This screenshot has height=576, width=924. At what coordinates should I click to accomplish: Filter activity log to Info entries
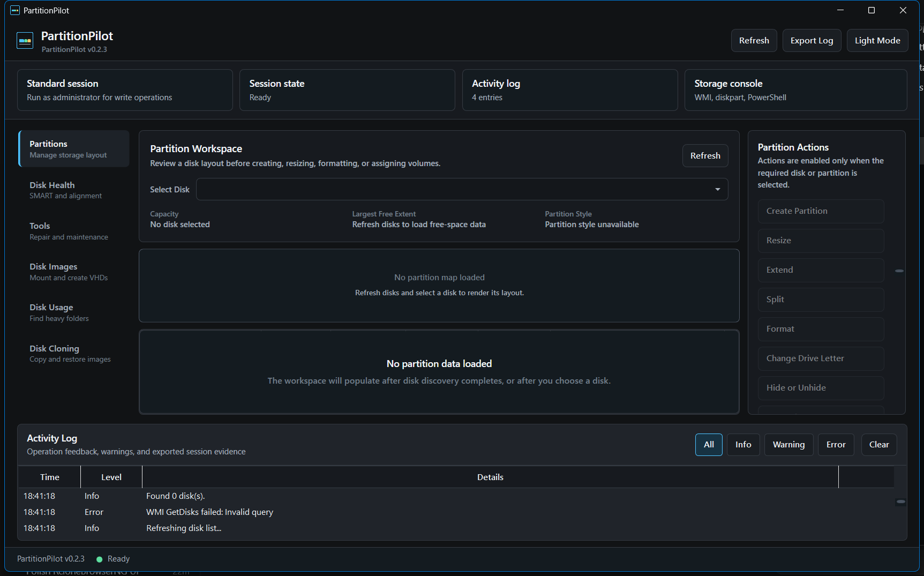coord(743,445)
